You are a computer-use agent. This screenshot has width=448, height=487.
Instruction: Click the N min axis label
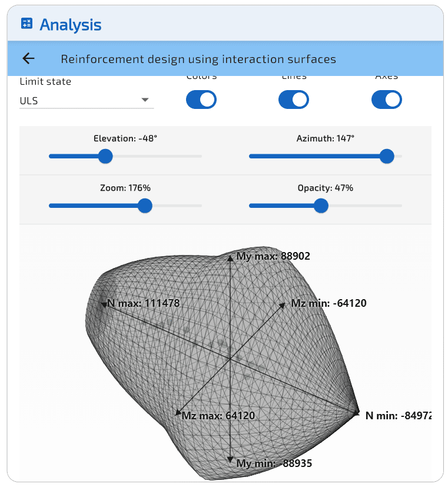tap(398, 415)
